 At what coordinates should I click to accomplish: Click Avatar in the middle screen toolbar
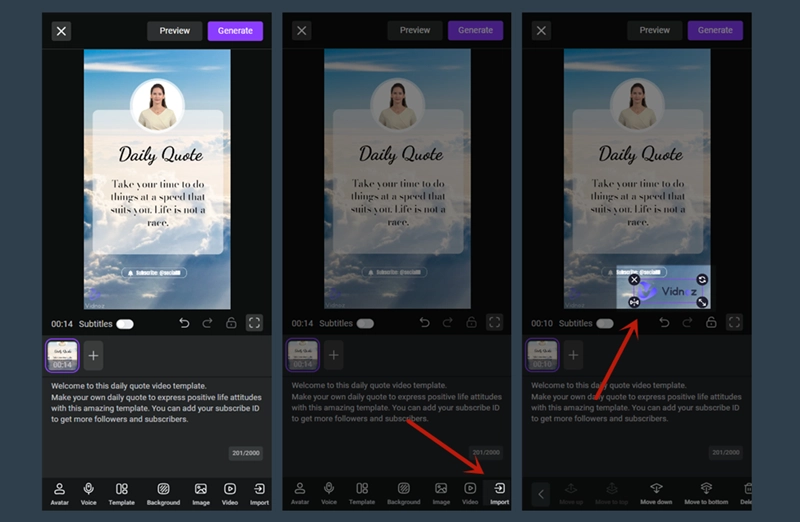click(x=299, y=494)
